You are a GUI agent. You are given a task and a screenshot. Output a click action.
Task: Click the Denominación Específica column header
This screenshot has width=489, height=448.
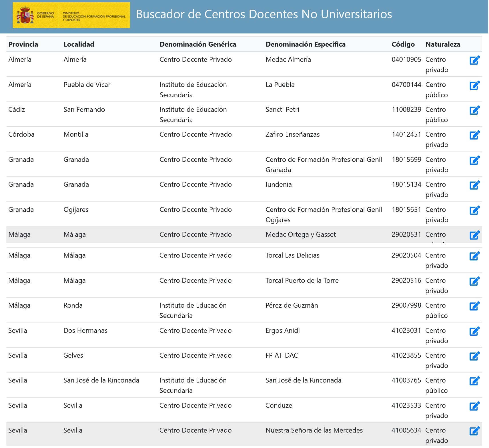(306, 44)
